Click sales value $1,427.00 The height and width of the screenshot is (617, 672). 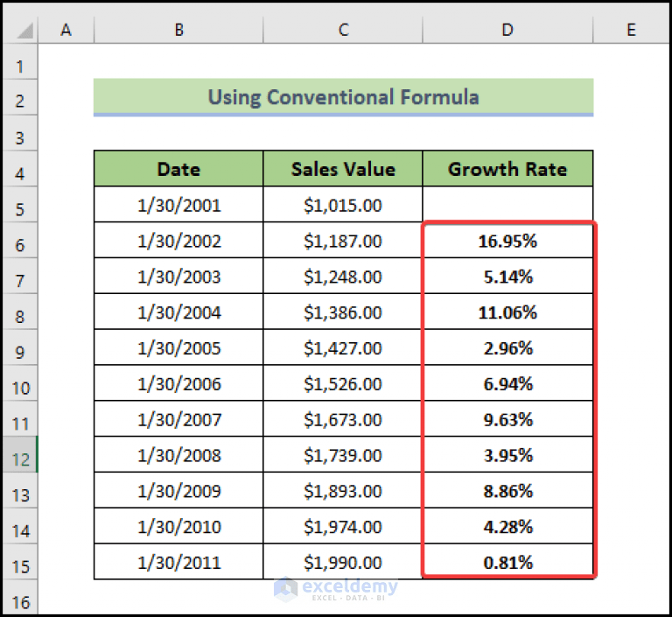[343, 347]
